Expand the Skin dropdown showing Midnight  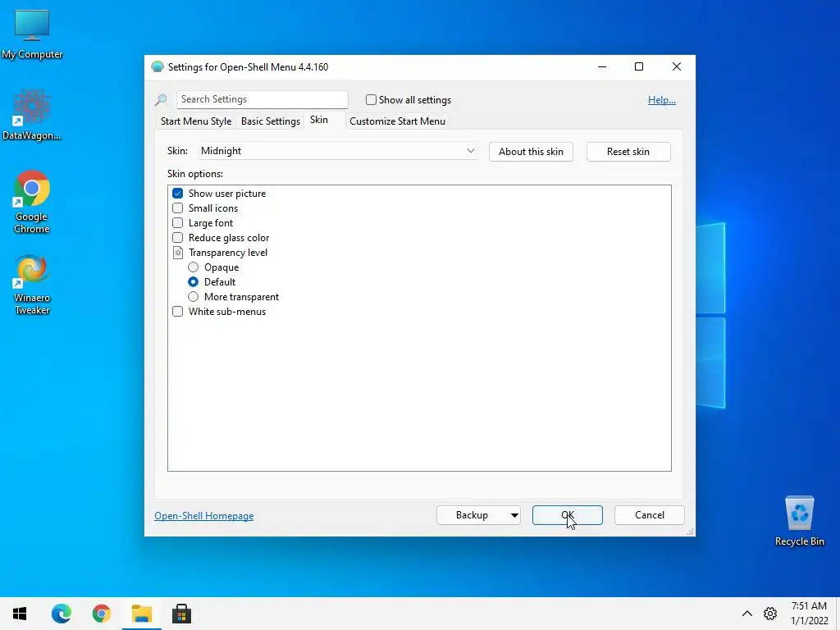click(337, 151)
